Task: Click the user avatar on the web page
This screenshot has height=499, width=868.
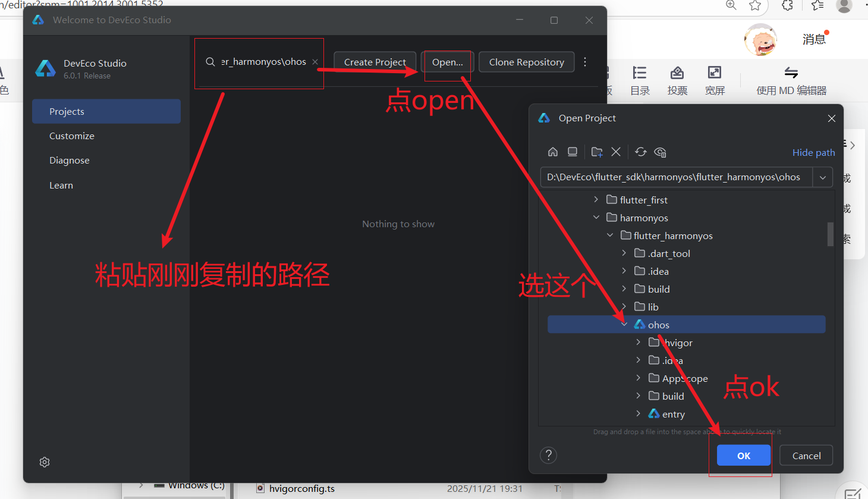Action: 760,40
